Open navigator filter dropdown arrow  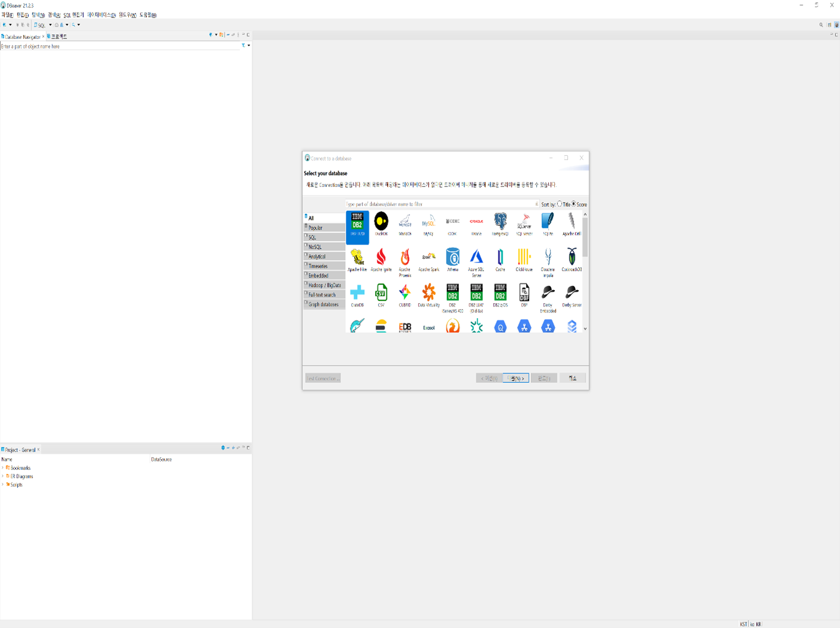click(249, 46)
